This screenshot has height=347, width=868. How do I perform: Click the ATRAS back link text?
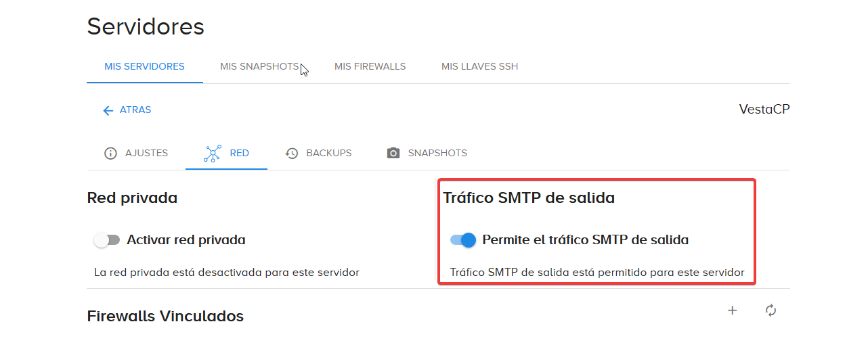pyautogui.click(x=135, y=110)
